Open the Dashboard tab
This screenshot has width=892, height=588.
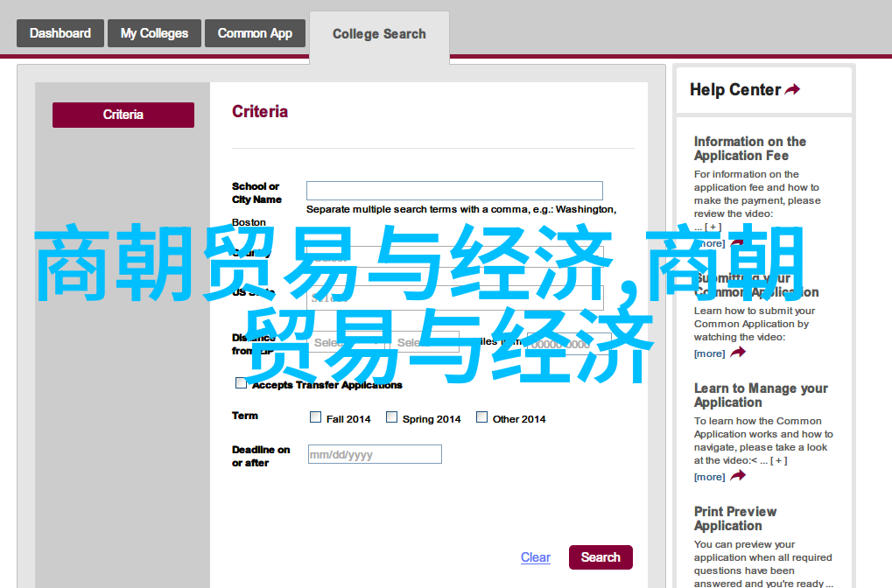60,33
